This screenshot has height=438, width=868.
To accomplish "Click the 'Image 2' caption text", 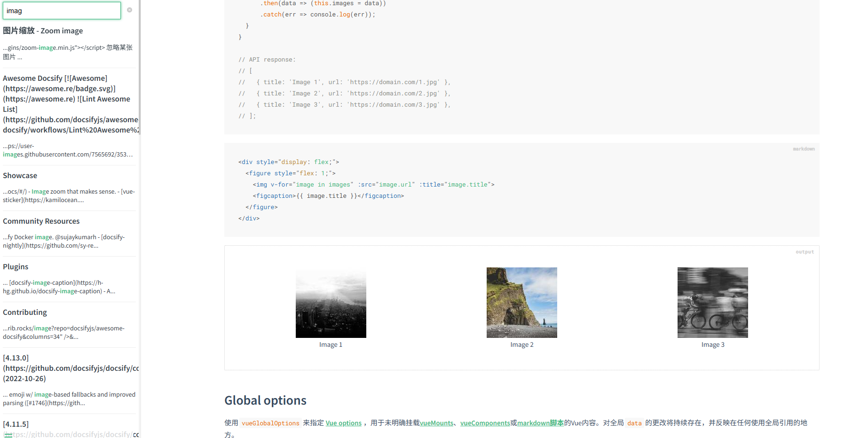I will pos(522,344).
